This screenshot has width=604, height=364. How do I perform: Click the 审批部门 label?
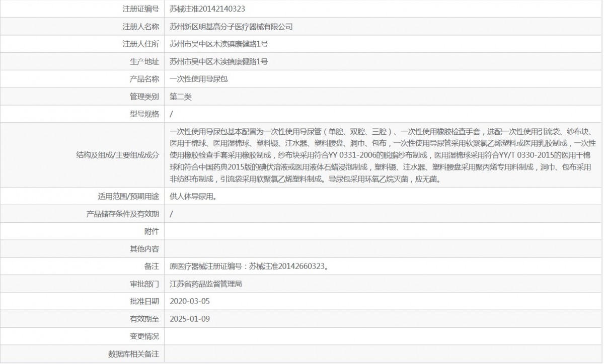pos(144,284)
